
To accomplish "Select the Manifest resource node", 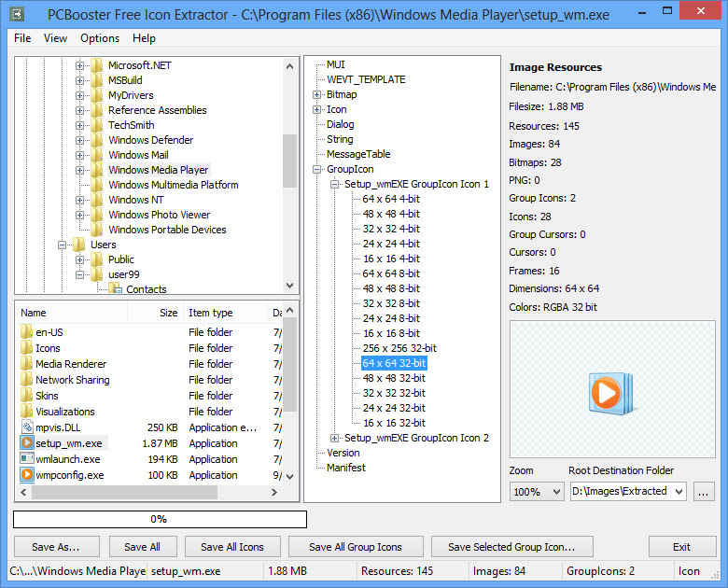I will [x=346, y=468].
